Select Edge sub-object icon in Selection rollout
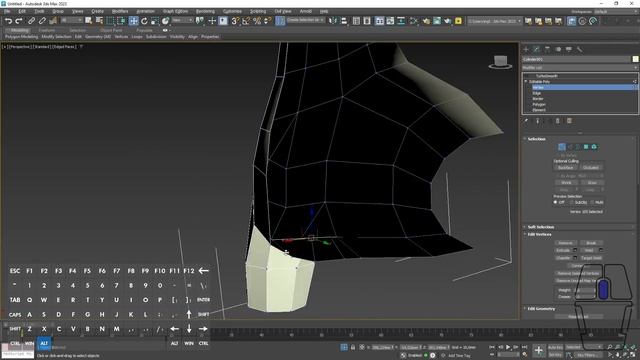 (570, 147)
